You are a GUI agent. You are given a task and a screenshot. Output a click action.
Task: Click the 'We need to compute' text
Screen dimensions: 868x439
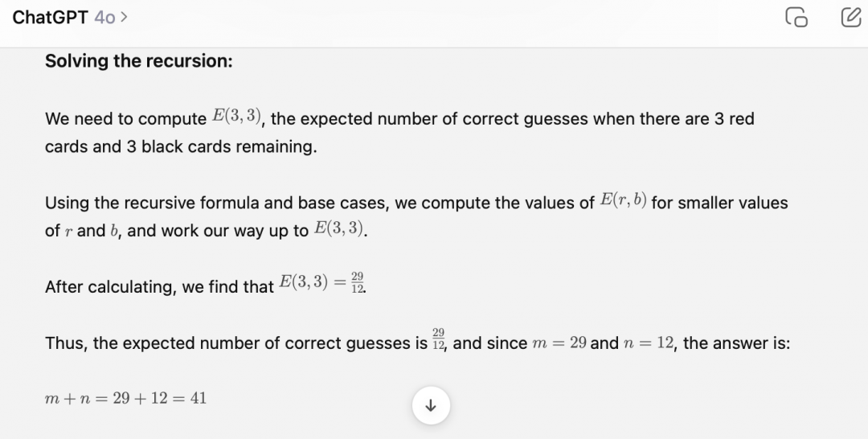(x=125, y=119)
